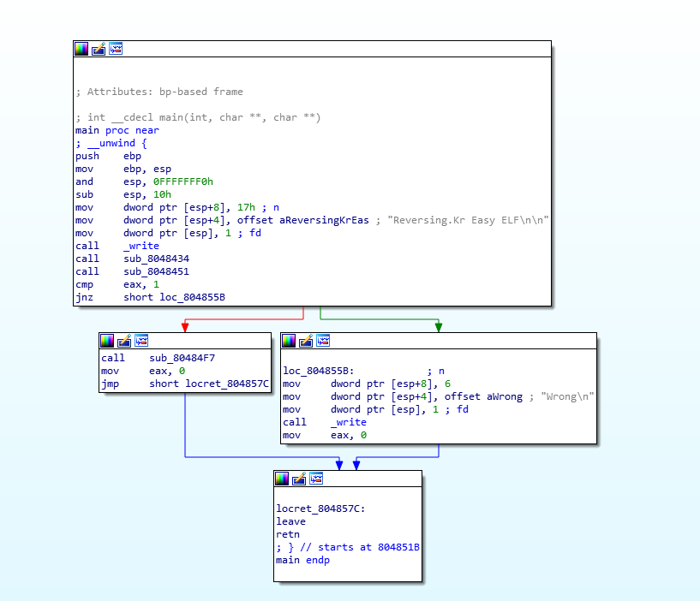Click the 'starts at 804851B' comment
Viewport: 700px width, 601px height.
pos(348,547)
